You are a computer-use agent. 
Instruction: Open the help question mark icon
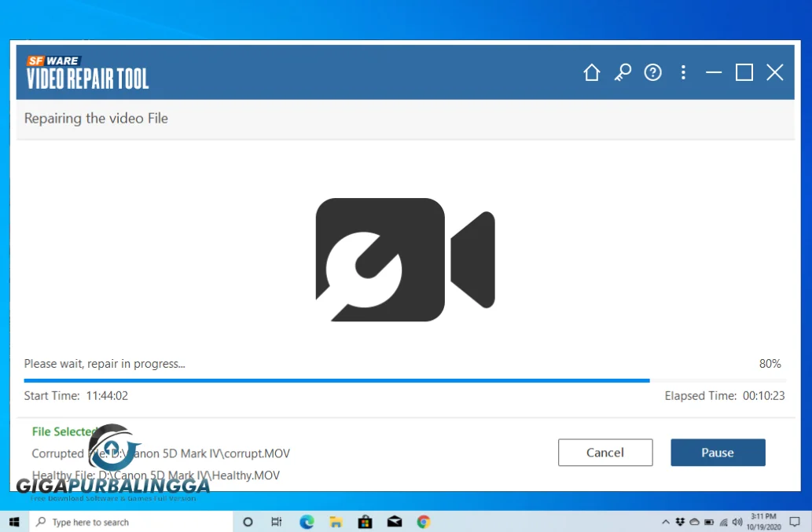point(652,72)
